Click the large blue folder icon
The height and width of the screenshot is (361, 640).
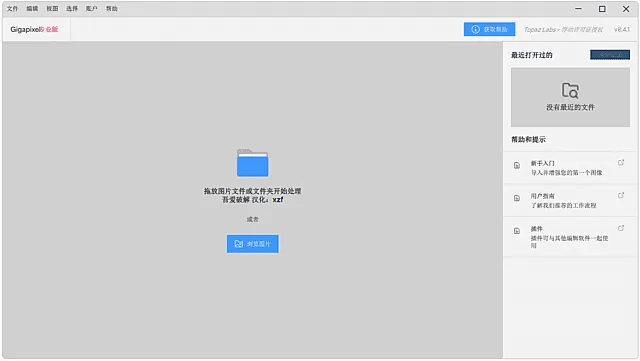tap(253, 163)
